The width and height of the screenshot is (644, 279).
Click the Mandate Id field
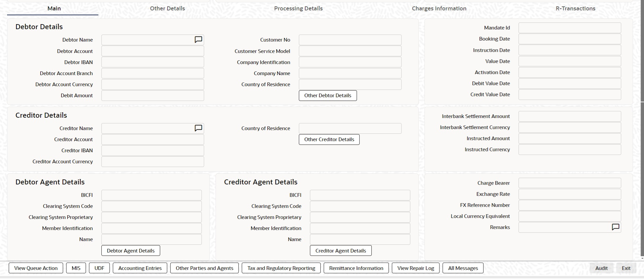click(x=570, y=28)
